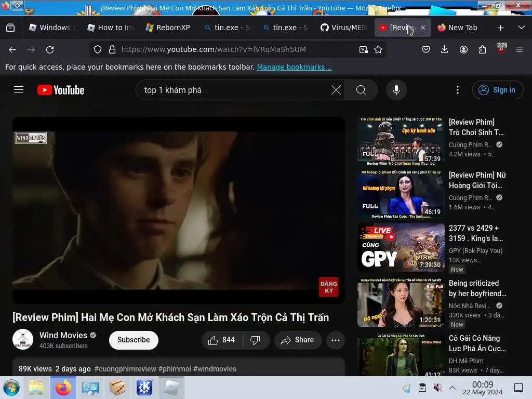Image resolution: width=532 pixels, height=399 pixels.
Task: Go to YouTube home via logo
Action: click(61, 90)
